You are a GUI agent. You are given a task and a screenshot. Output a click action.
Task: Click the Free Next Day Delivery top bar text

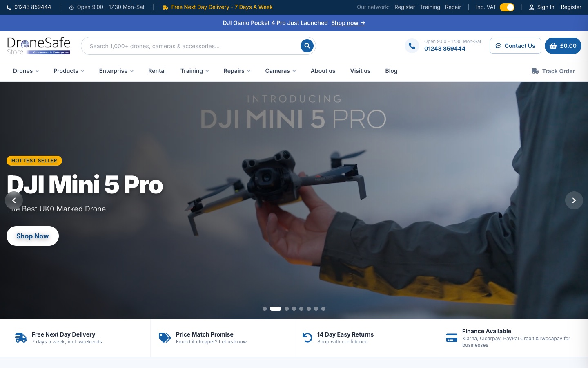[222, 7]
